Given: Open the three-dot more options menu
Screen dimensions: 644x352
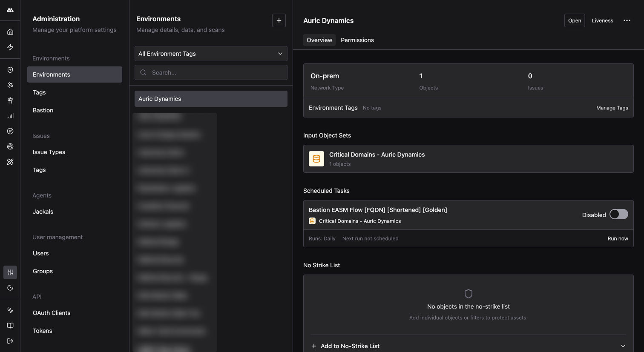Looking at the screenshot, I should pyautogui.click(x=627, y=20).
